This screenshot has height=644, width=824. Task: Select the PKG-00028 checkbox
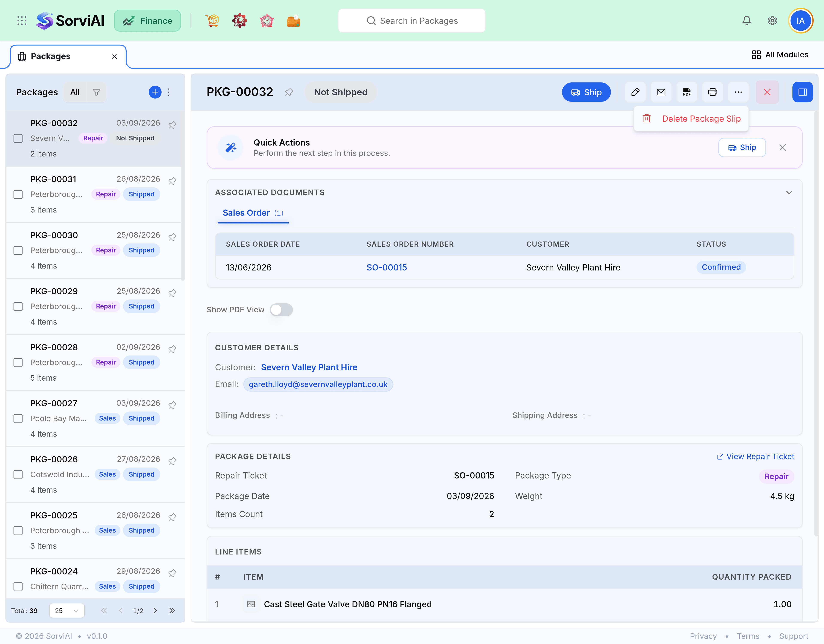click(x=18, y=363)
